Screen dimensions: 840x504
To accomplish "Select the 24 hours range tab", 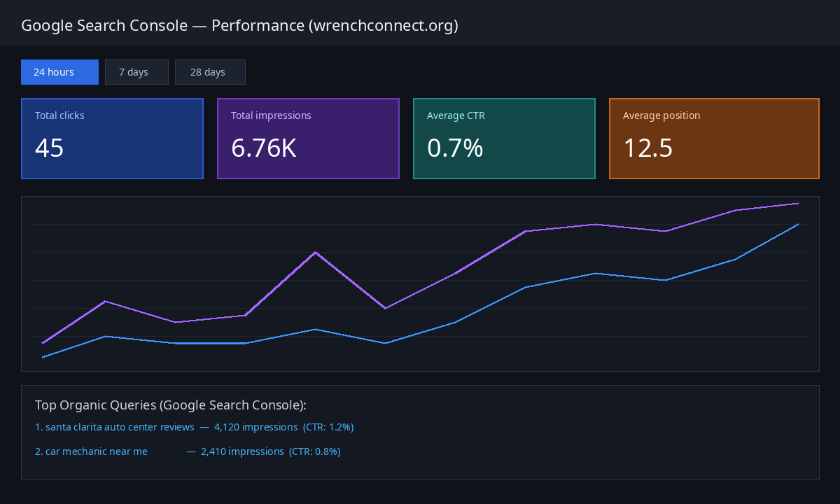I will (x=59, y=72).
